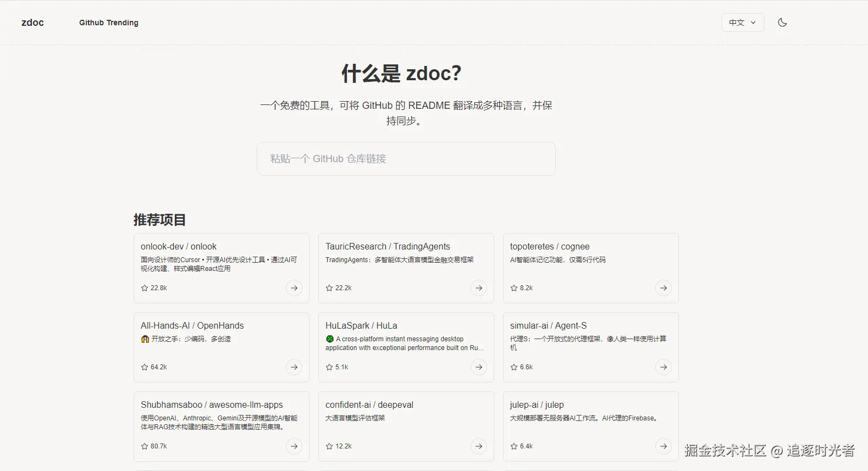Click the hands emoji in OpenHands description

[145, 339]
